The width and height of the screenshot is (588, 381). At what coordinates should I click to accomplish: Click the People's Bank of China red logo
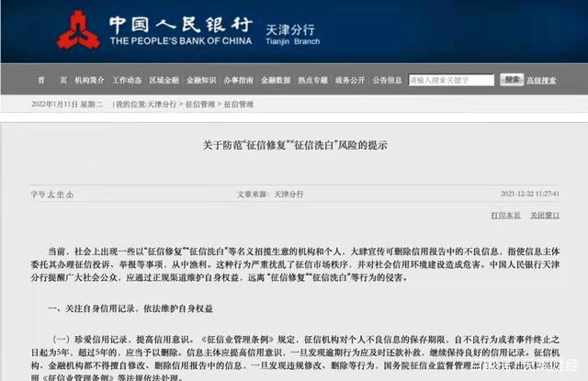point(78,30)
